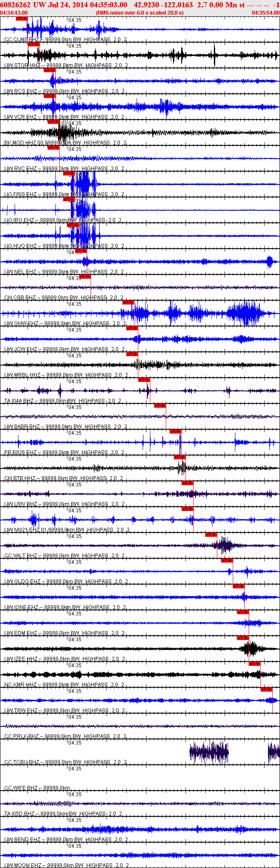Click the red pick marker on UW IONE trace
Image resolution: width=280 pixels, height=868 pixels.
coord(239,586)
